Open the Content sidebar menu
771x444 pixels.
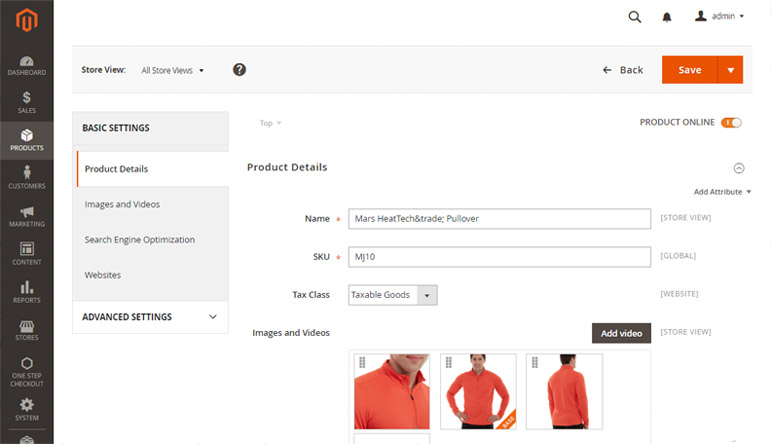tap(26, 254)
